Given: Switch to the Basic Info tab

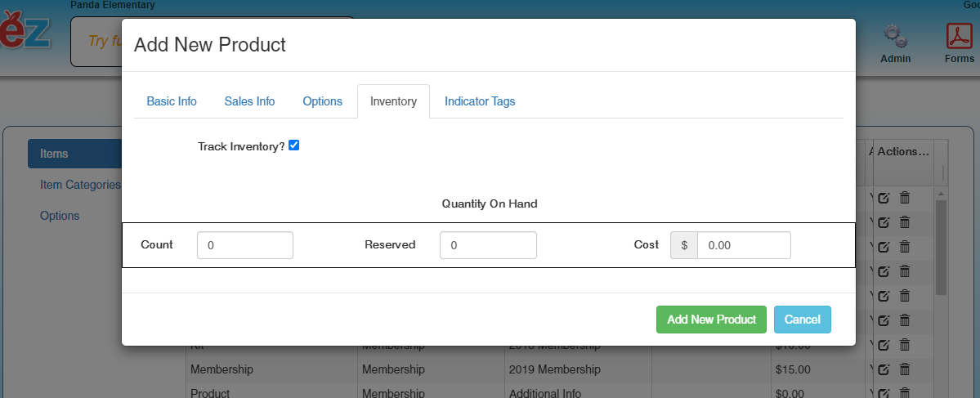Looking at the screenshot, I should pos(172,101).
